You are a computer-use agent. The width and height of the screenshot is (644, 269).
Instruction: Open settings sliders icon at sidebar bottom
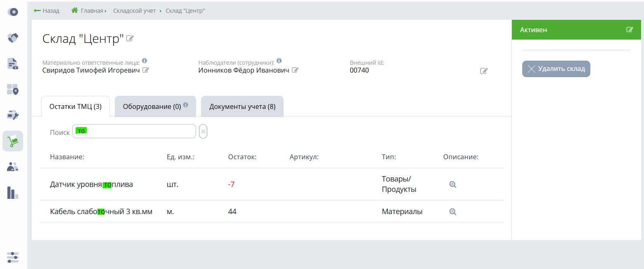(13, 257)
